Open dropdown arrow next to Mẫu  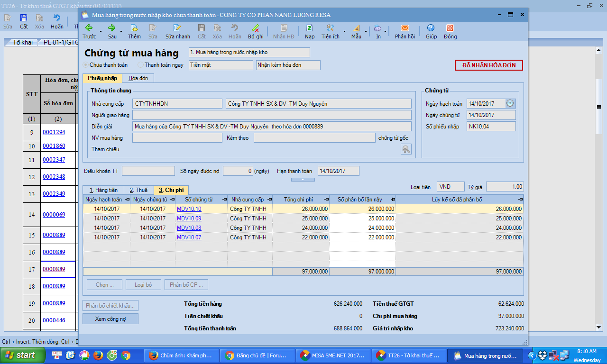coord(366,31)
